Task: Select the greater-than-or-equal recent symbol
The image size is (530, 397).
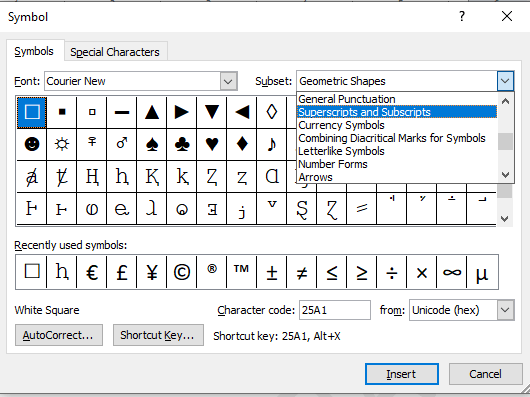Action: point(362,272)
